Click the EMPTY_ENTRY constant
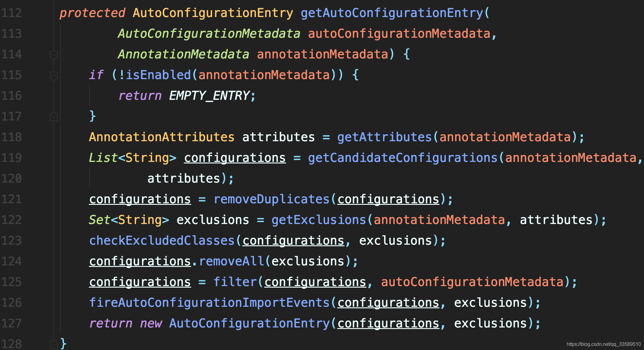 coord(209,96)
